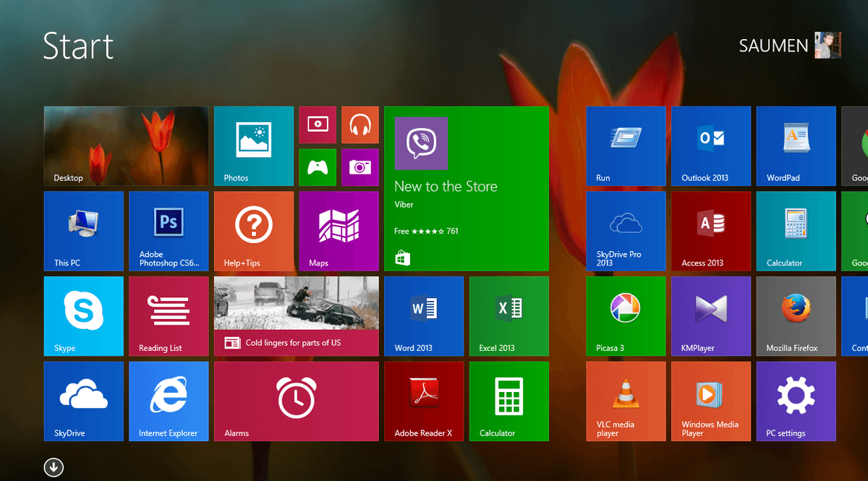Open the Adobe Photoshop CS6 tile

pos(169,231)
